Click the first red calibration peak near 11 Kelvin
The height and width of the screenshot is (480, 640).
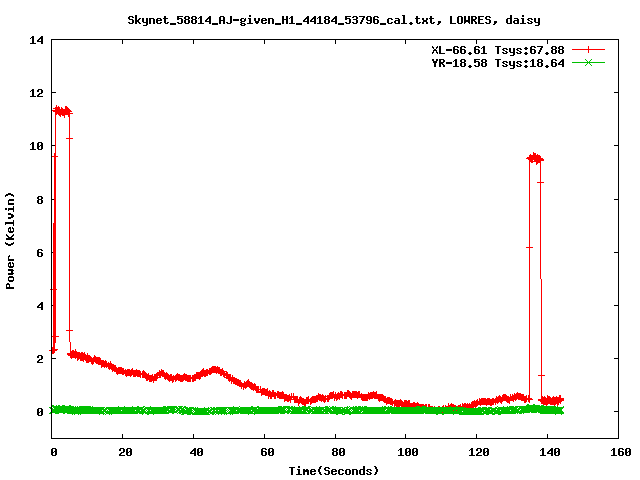coord(62,111)
